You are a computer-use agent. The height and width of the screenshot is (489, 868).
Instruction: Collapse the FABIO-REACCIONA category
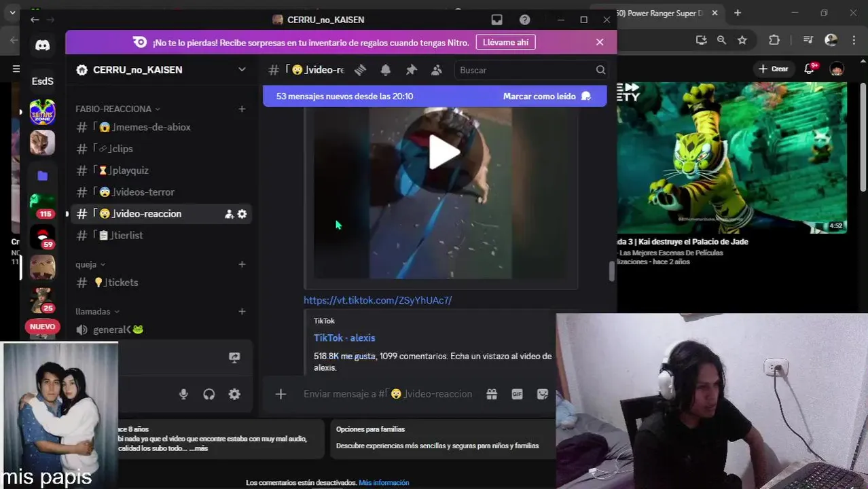117,109
